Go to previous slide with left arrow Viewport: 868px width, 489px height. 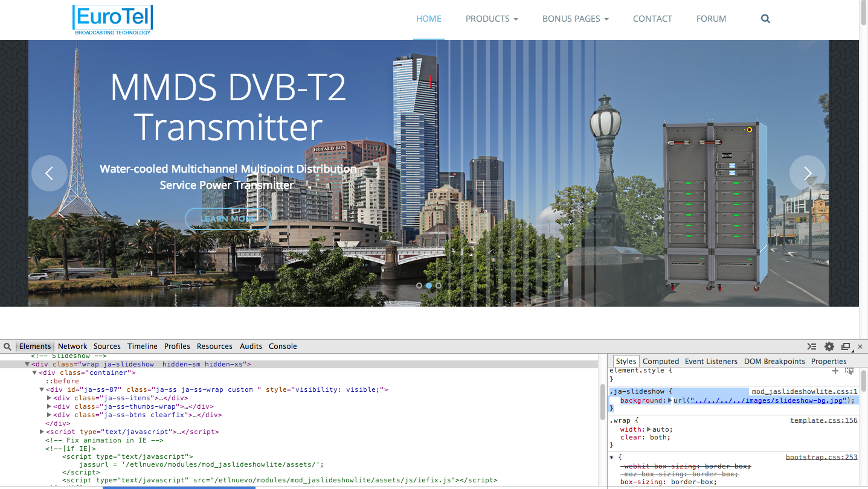click(50, 173)
